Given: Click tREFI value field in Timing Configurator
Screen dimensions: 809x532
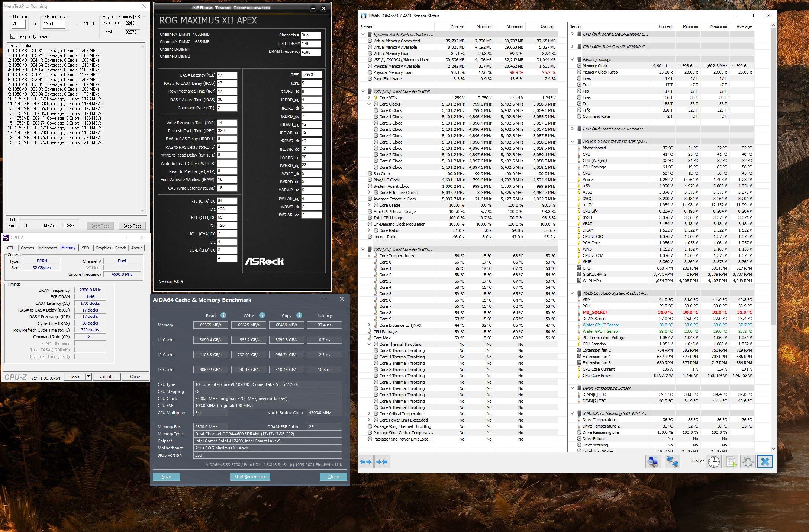Looking at the screenshot, I should [311, 75].
